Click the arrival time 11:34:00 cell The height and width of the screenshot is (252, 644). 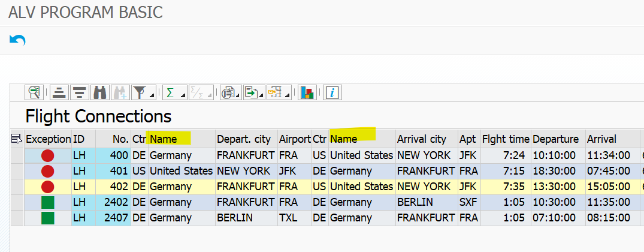613,155
